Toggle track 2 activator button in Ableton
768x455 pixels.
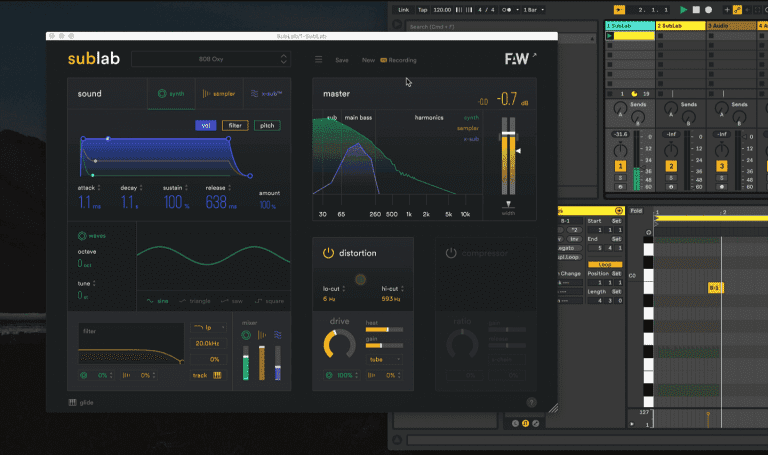pyautogui.click(x=671, y=166)
